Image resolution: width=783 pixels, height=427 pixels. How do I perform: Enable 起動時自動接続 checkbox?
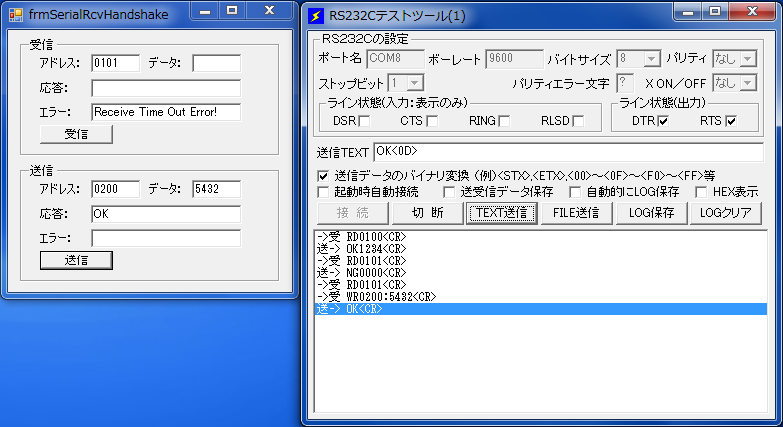pos(323,192)
